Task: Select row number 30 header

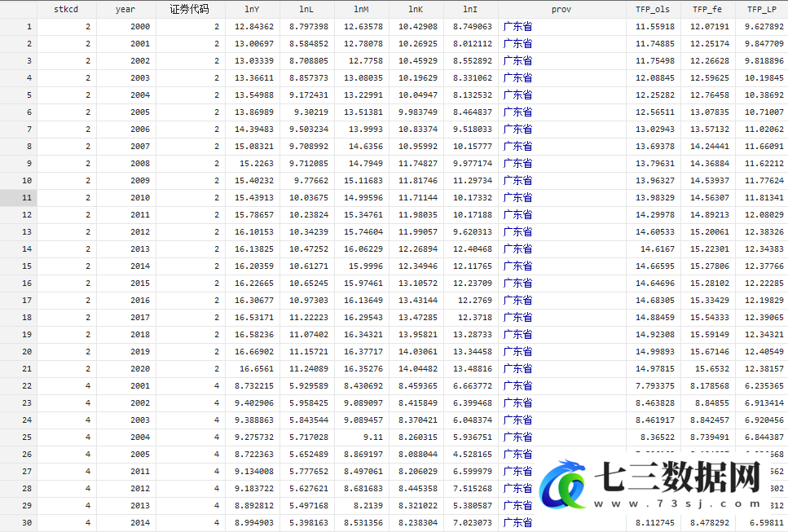Action: coord(19,522)
